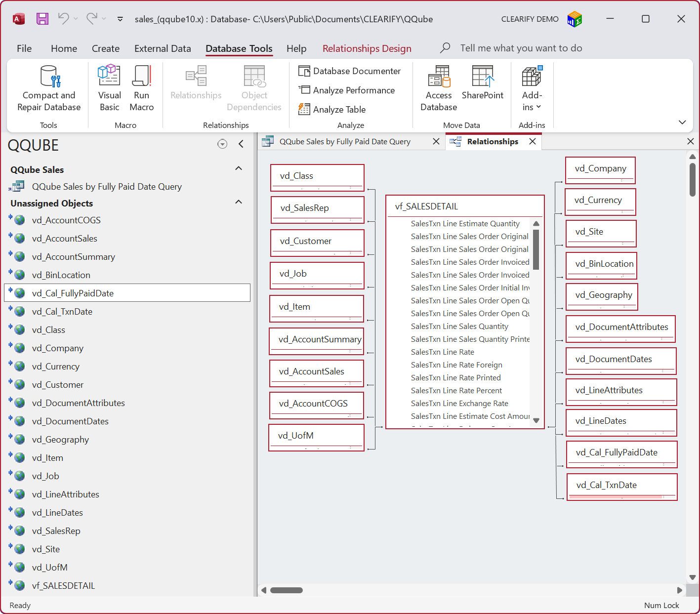Select vd_Customer in the navigation pane
The image size is (700, 614).
click(x=58, y=384)
